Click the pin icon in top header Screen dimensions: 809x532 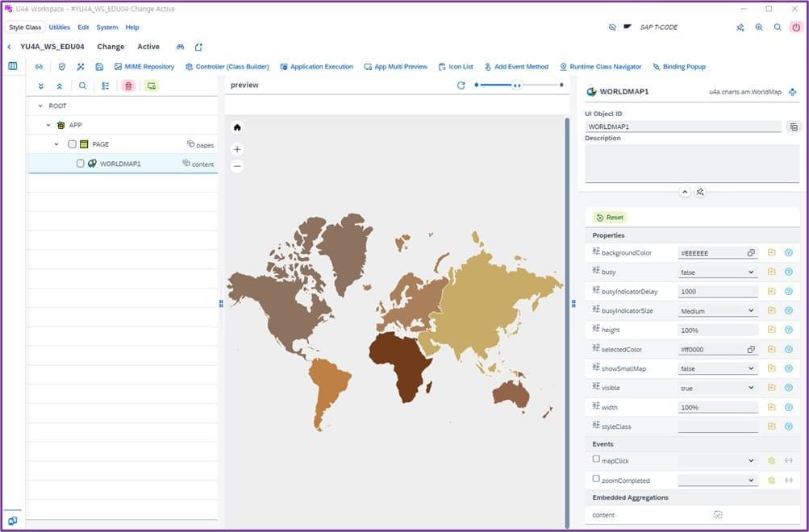point(740,27)
